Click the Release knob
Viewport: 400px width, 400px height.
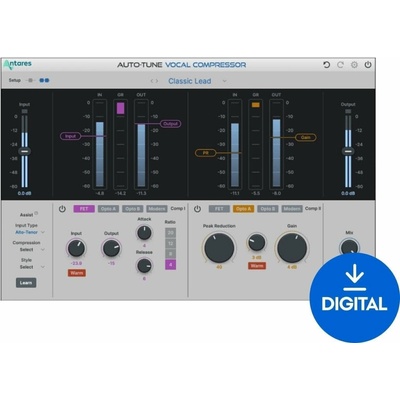144,266
